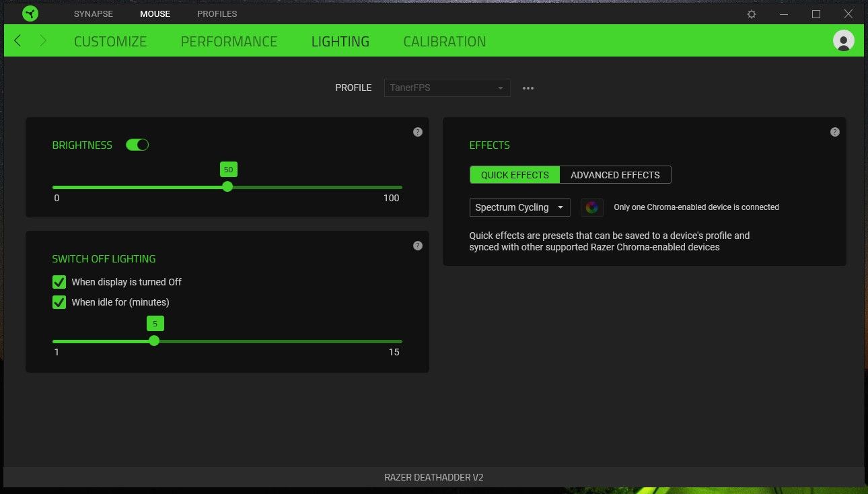Open the Synapse top menu
Viewport: 868px width, 494px height.
(94, 13)
